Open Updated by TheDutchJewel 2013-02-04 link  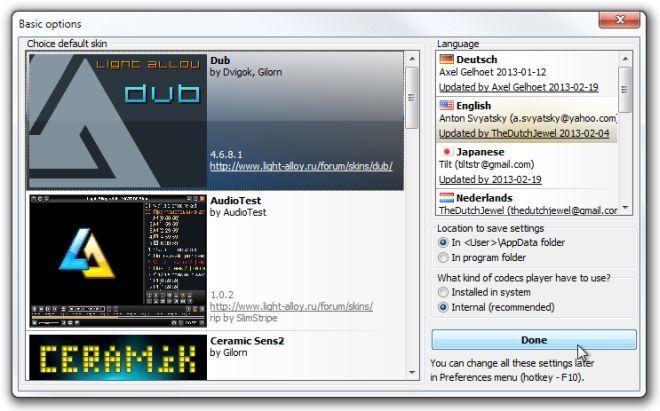[524, 133]
